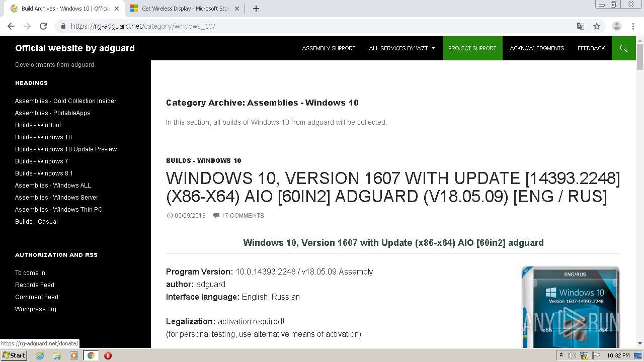Viewport: 644px width, 362px height.
Task: Click the BUILDS - WINDOWS 10 label
Action: click(204, 161)
